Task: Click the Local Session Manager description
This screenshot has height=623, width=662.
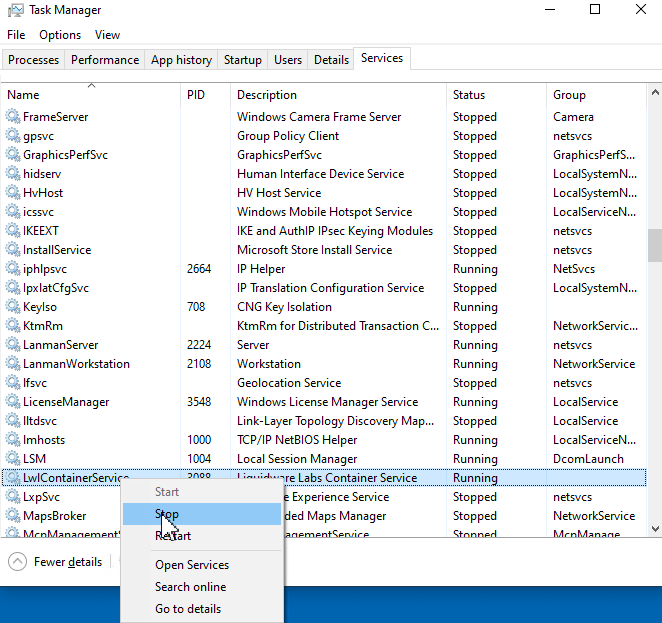Action: pyautogui.click(x=297, y=458)
